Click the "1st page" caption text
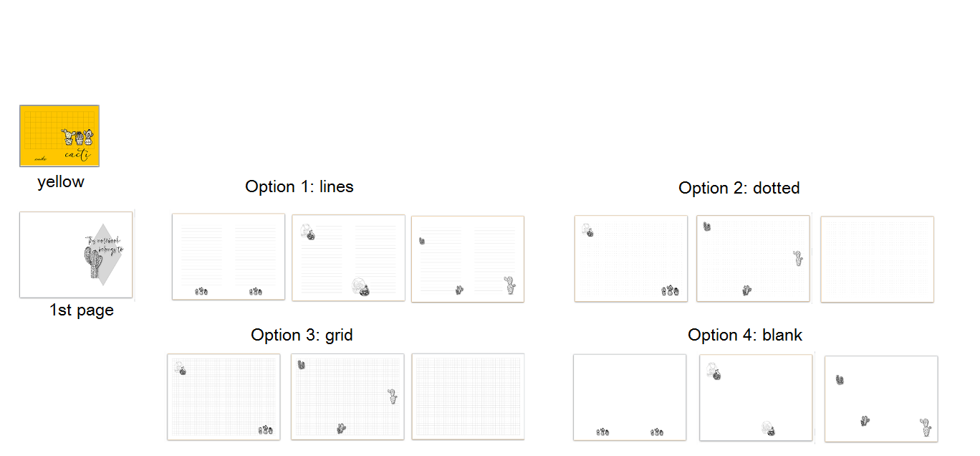980x456 pixels. click(81, 310)
